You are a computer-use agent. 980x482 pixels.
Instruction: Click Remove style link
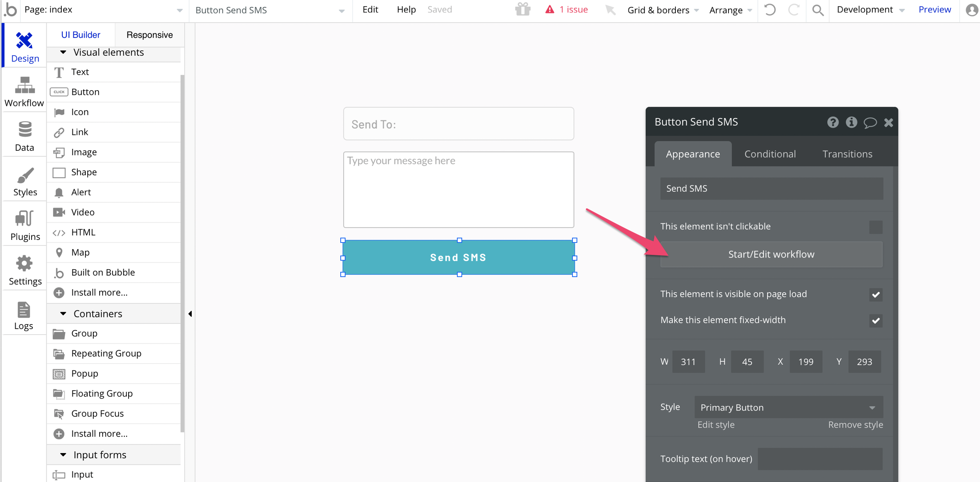(855, 425)
